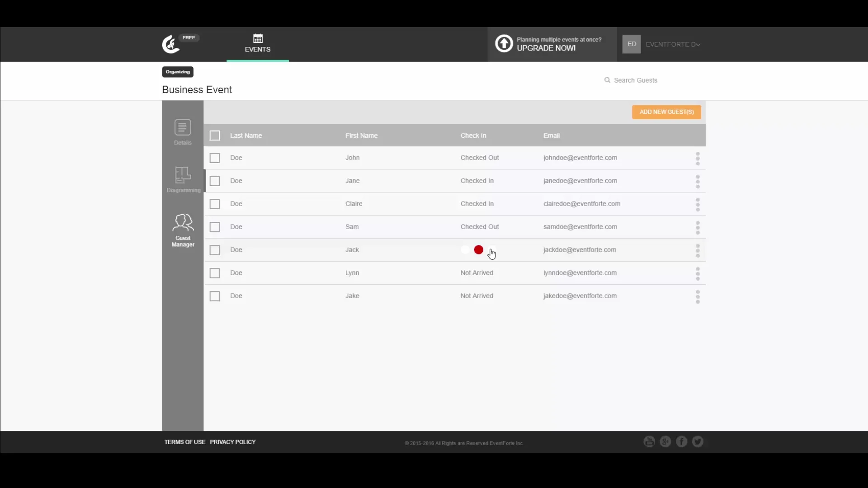The width and height of the screenshot is (868, 488).
Task: Check the box for Claire Doe
Action: pos(215,204)
